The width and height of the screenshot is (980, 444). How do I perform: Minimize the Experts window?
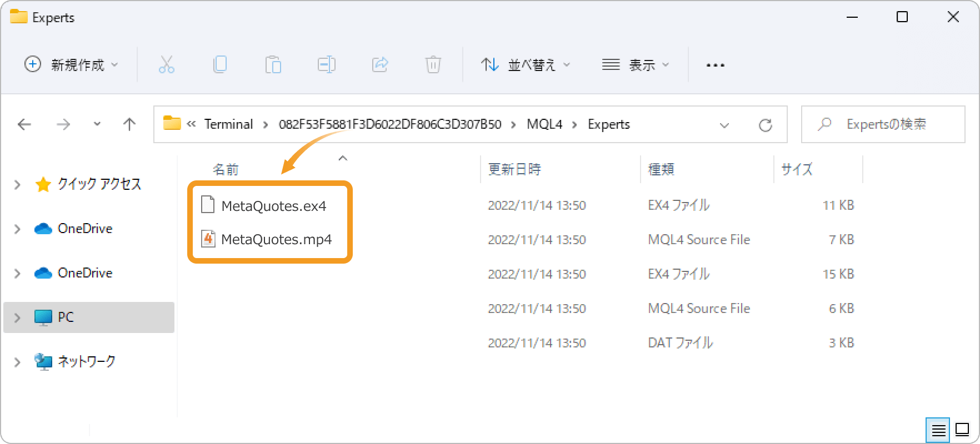pos(852,17)
